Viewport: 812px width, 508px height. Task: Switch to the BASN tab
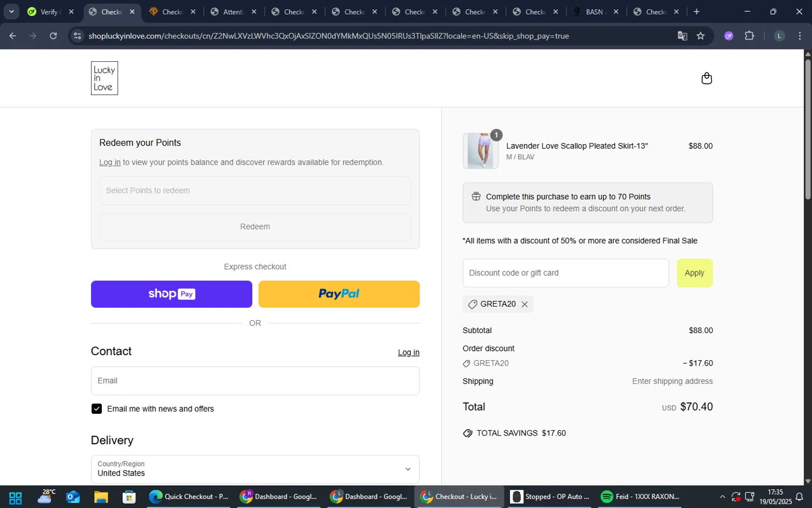[x=594, y=11]
